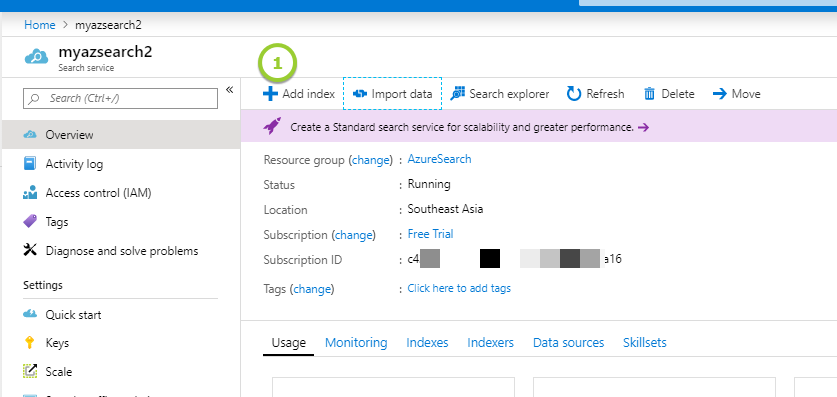Image resolution: width=837 pixels, height=397 pixels.
Task: Click the Quick start cloud icon
Action: 30,314
